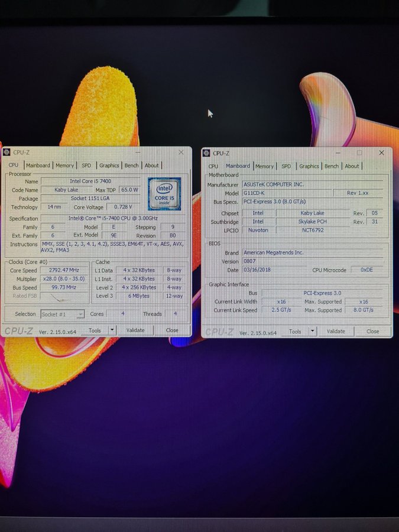Image resolution: width=399 pixels, height=532 pixels.
Task: Click Specification 'i5-7400 CPU @ 3.00GHz'
Action: 113,218
